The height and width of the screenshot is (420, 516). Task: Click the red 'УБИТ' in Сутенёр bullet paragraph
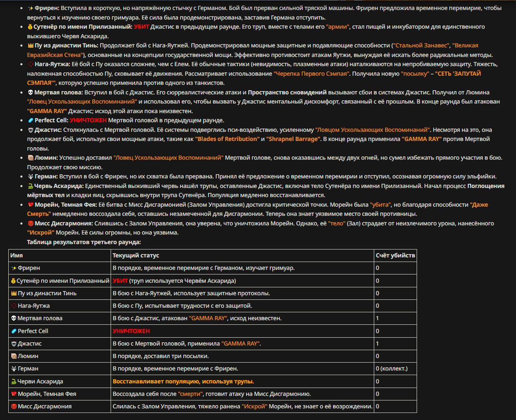(141, 27)
